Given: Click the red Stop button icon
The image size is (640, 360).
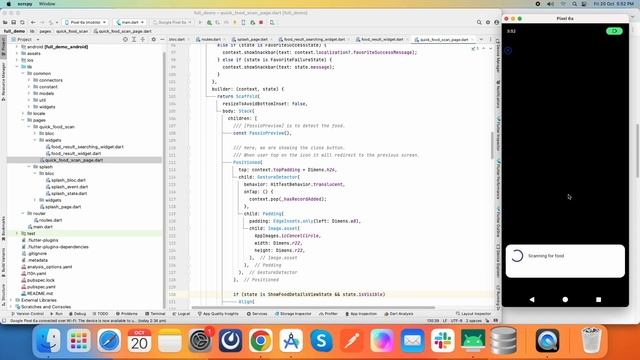Looking at the screenshot, I should point(261,22).
